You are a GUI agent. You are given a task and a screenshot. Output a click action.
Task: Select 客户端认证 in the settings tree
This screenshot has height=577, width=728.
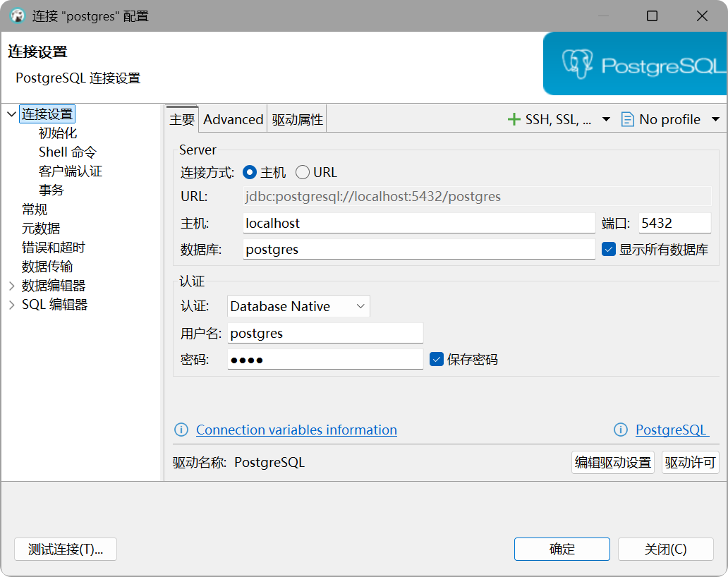[x=71, y=171]
